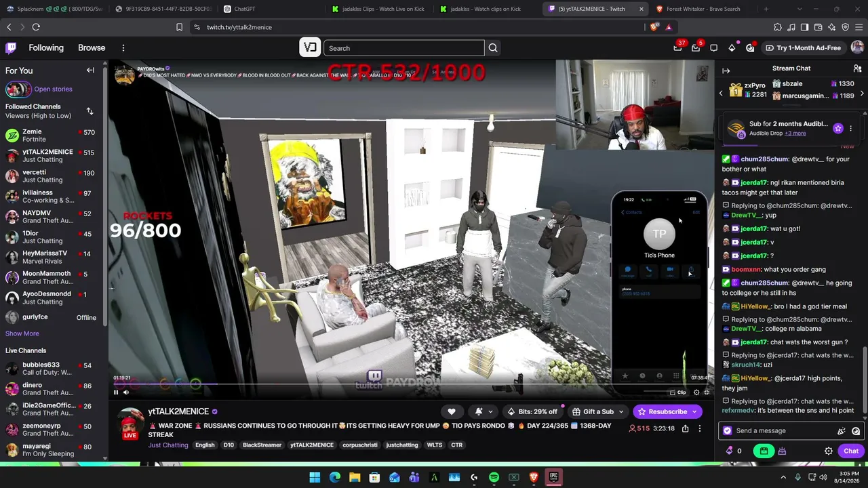Image resolution: width=868 pixels, height=488 pixels.
Task: Send message with the Chat button
Action: coord(851,451)
